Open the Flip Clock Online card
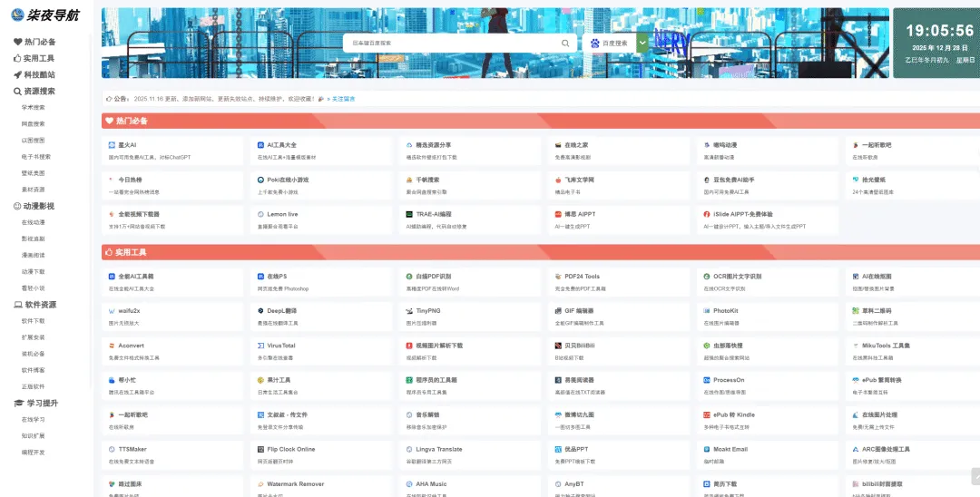This screenshot has width=980, height=497. tap(321, 454)
